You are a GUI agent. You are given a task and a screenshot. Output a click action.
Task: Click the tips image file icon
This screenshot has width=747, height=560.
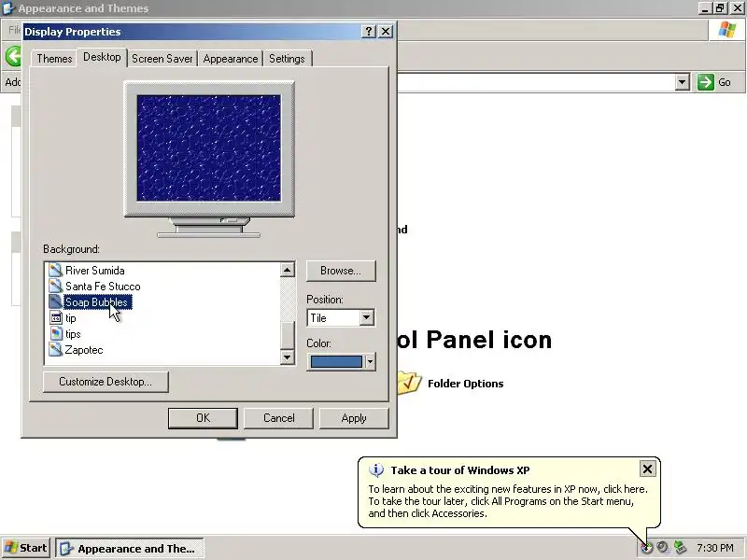[56, 334]
